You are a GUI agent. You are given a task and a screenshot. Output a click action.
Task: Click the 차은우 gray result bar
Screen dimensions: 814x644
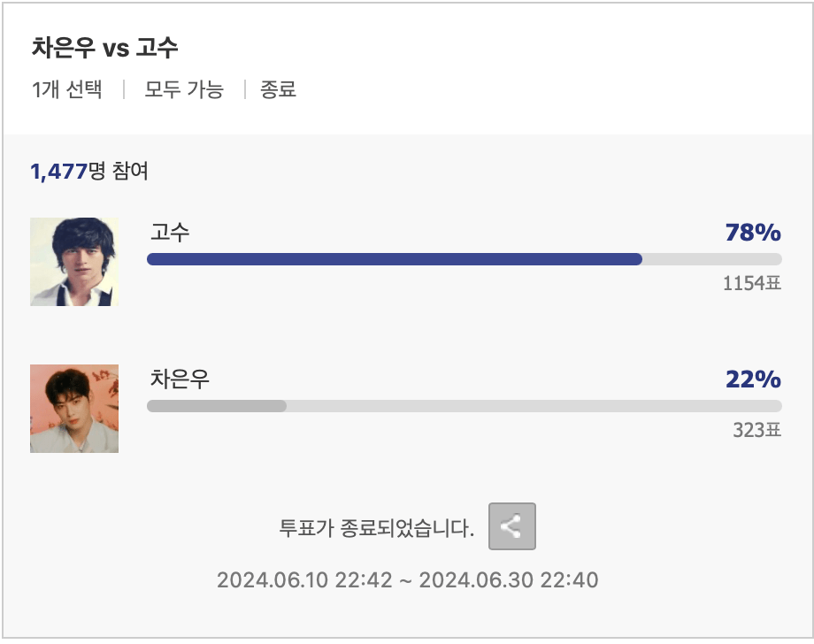click(216, 406)
